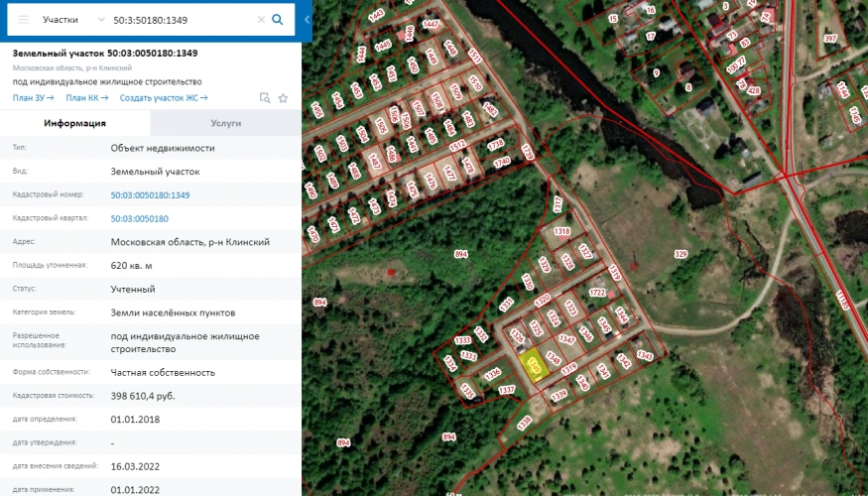This screenshot has width=868, height=496.
Task: Clear the search field with X
Action: 261,20
